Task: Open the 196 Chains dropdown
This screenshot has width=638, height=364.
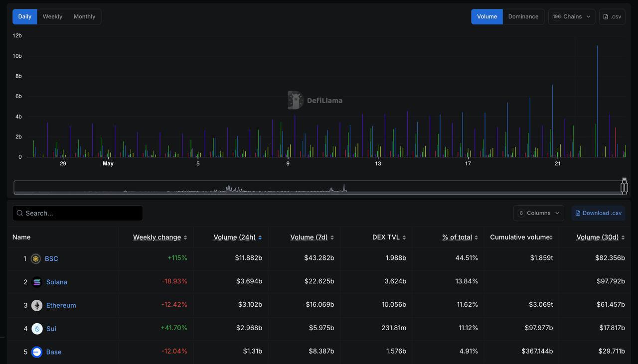Action: (x=572, y=16)
